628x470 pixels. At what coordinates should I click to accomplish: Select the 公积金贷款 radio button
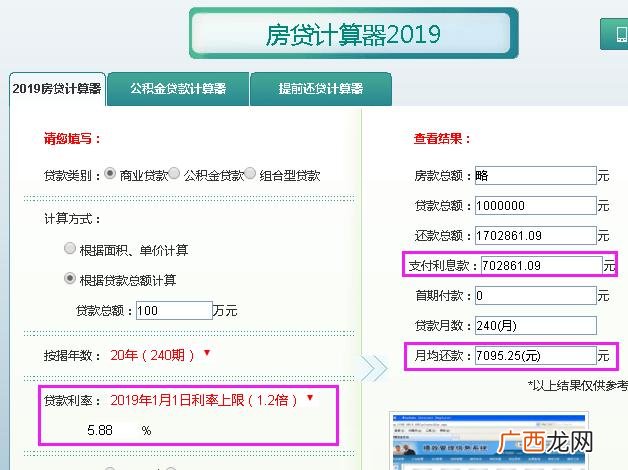point(174,174)
